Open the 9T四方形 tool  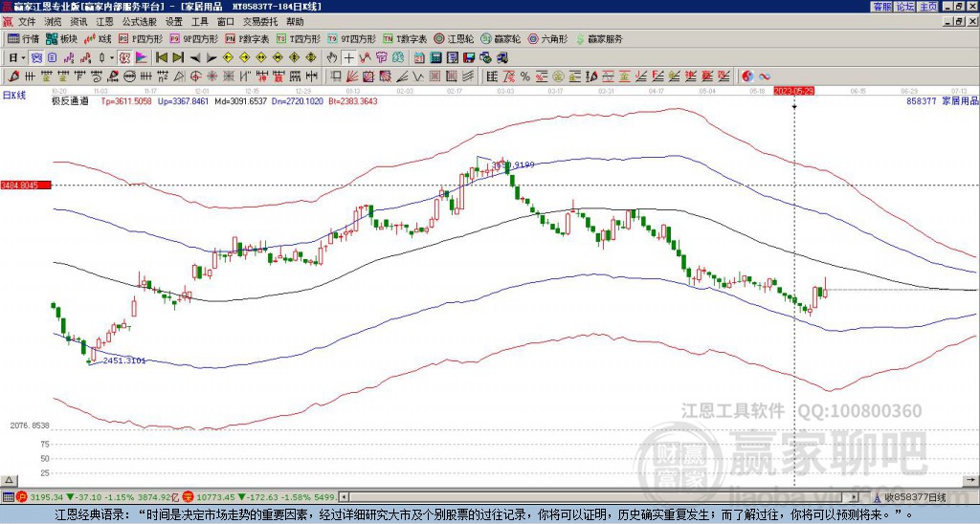[x=351, y=38]
